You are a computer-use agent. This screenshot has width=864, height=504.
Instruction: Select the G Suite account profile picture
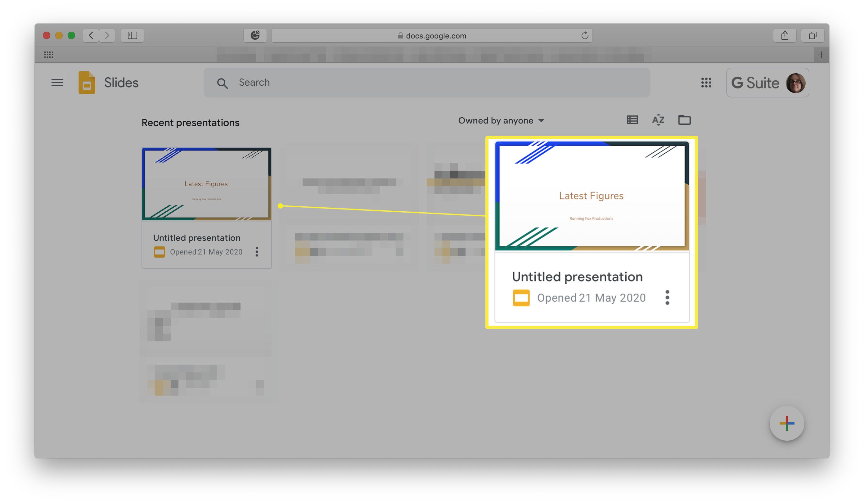point(796,82)
